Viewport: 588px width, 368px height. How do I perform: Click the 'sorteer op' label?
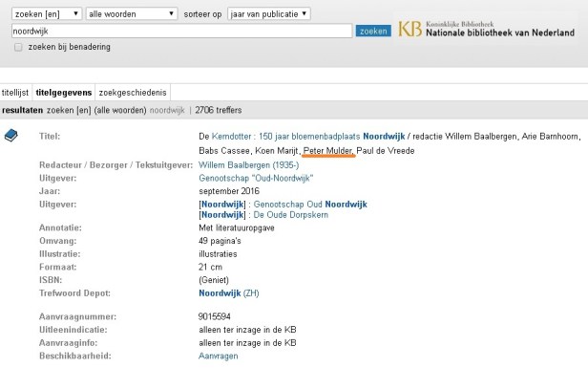coord(202,14)
